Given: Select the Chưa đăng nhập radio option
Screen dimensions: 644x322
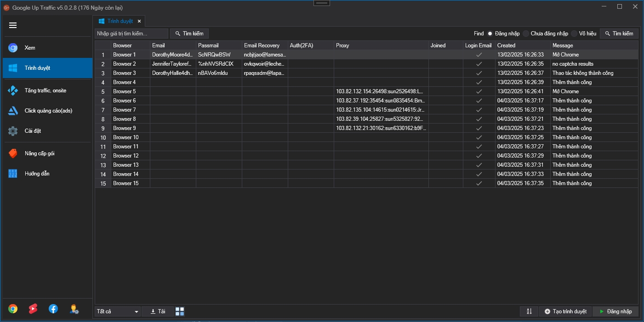Looking at the screenshot, I should click(x=526, y=34).
